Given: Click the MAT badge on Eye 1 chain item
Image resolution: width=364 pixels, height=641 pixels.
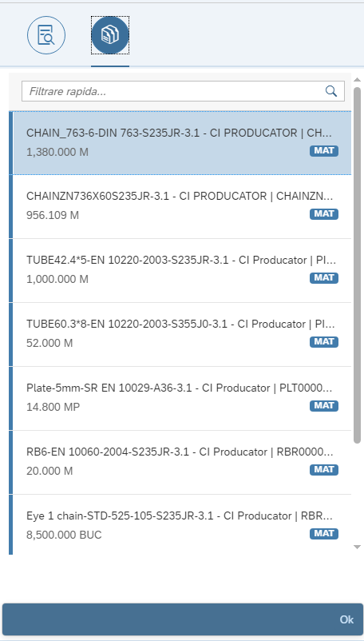Looking at the screenshot, I should [x=324, y=534].
